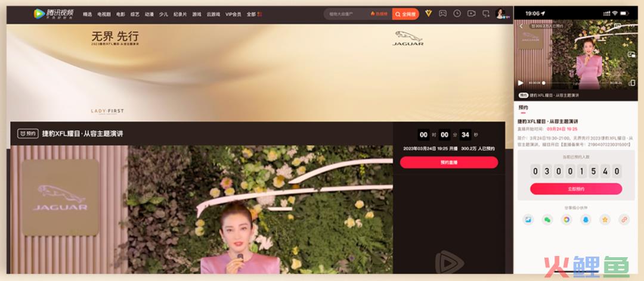
Task: Share to QQ penguin icon
Action: click(586, 220)
